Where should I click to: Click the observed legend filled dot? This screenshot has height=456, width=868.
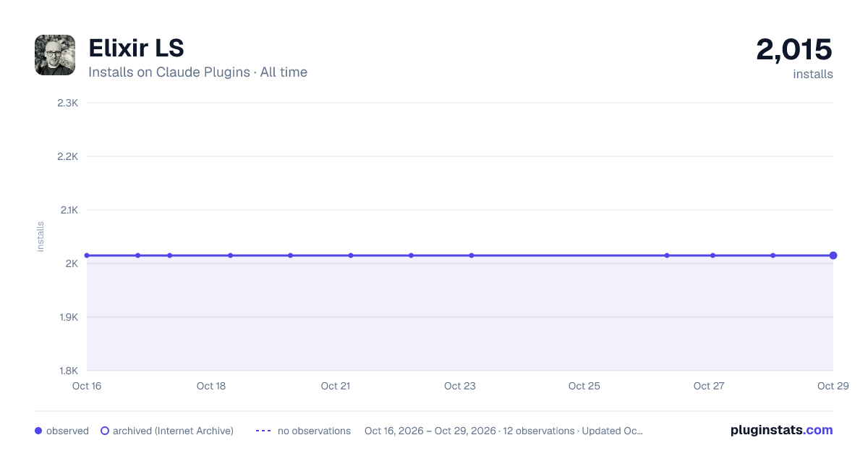[x=38, y=431]
